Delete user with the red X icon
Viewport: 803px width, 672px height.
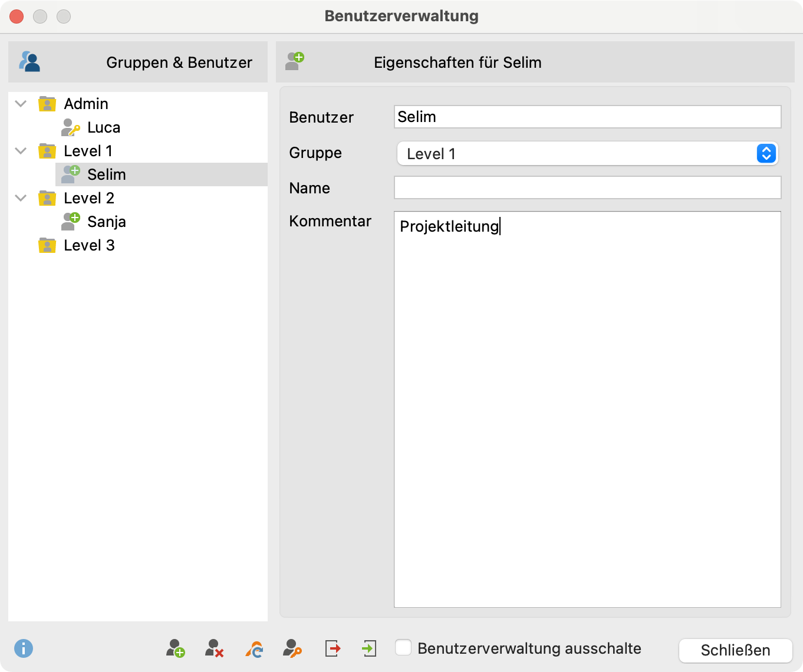click(x=214, y=648)
